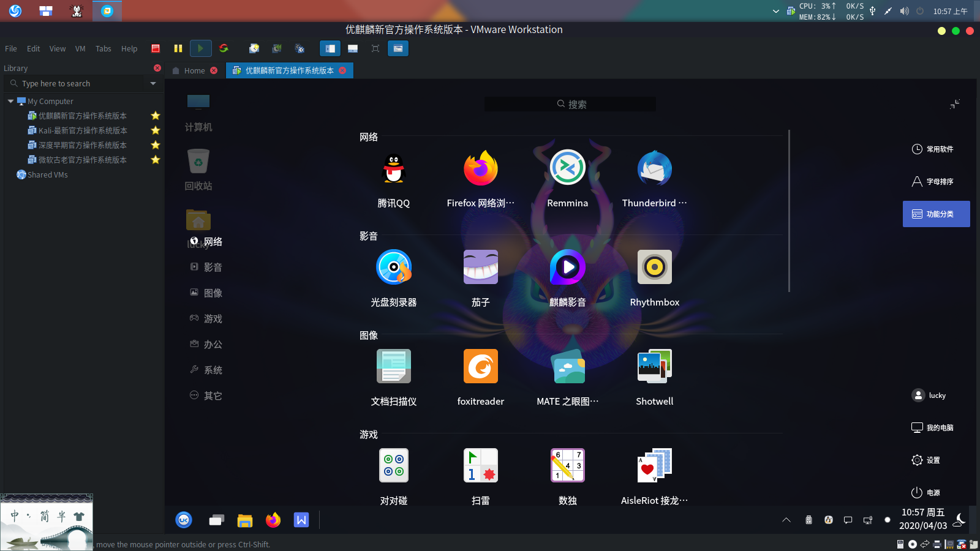
Task: Pause the virtual machine with the yellow pause icon
Action: point(178,48)
